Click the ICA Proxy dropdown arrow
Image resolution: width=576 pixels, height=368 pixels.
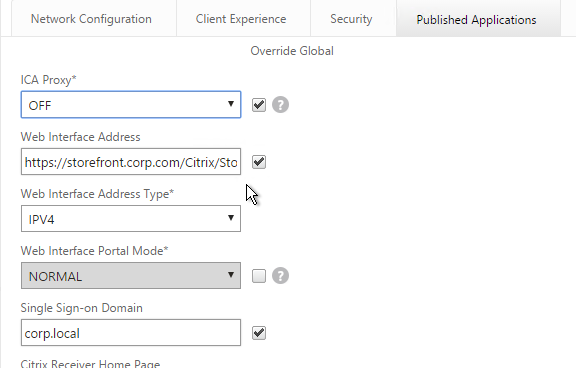click(231, 104)
